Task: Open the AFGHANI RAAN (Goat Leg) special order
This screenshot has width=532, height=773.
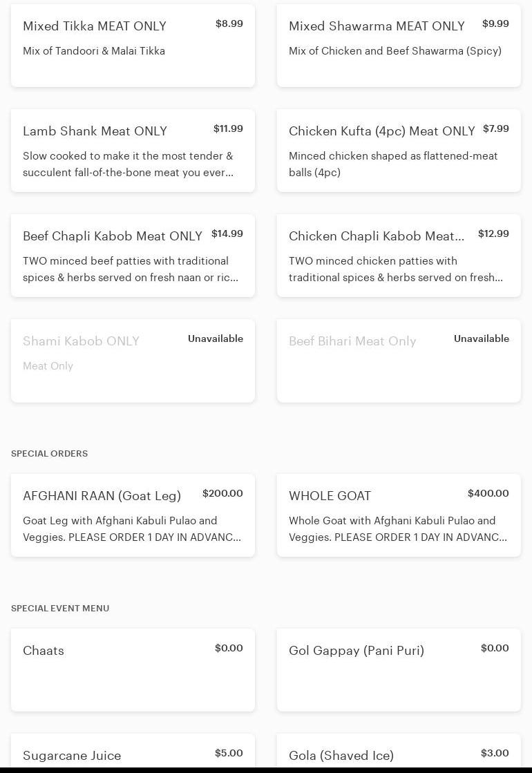Action: pyautogui.click(x=102, y=496)
